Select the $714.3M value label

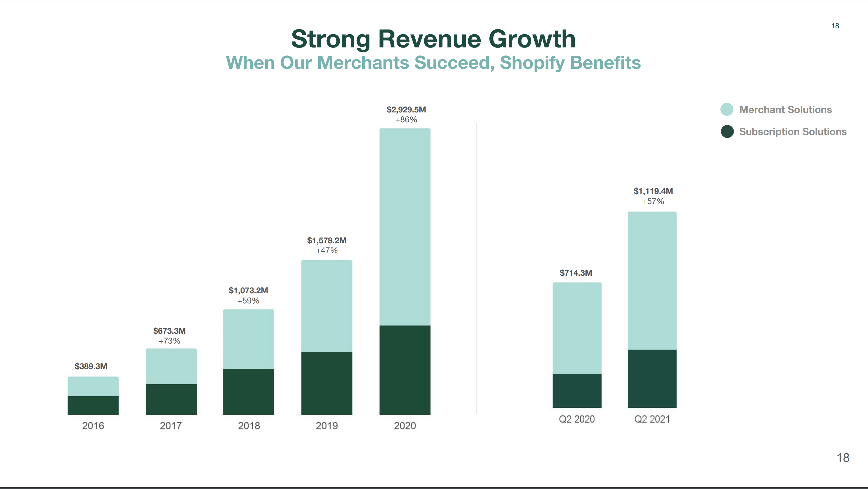pyautogui.click(x=576, y=273)
